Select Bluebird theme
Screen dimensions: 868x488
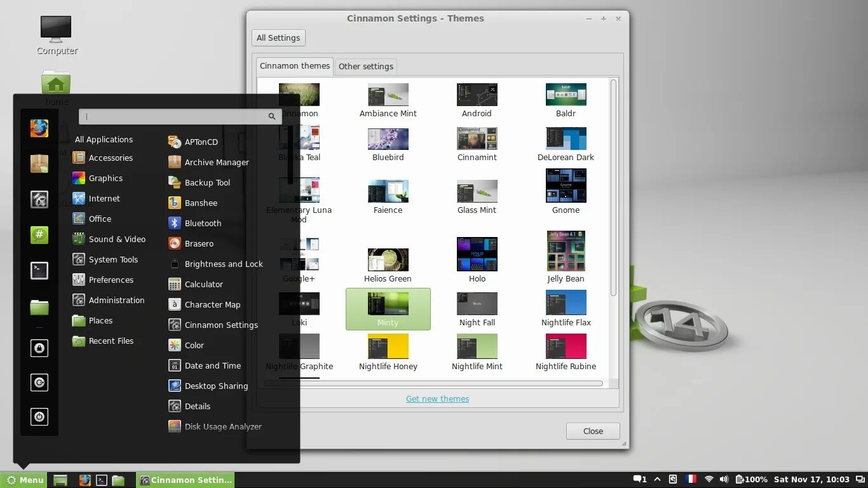[x=388, y=144]
